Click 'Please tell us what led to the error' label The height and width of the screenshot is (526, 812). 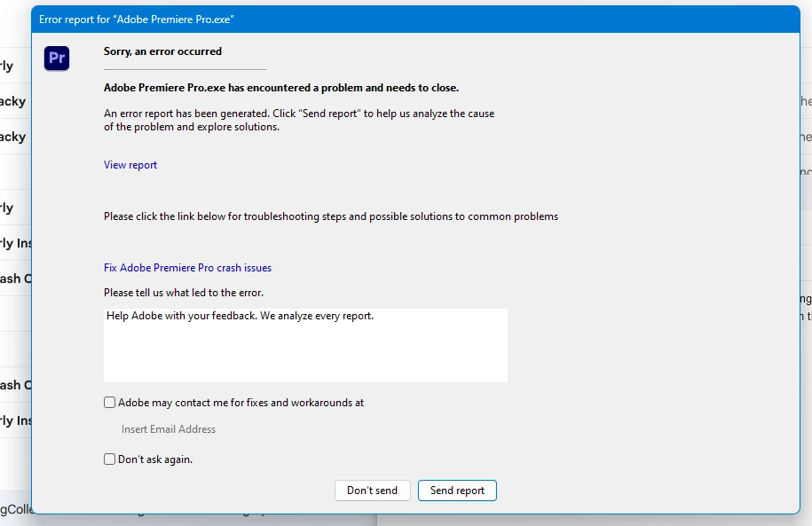(x=184, y=293)
